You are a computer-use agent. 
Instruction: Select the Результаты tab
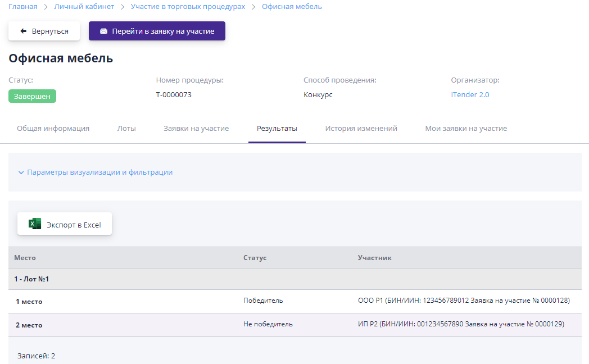click(277, 129)
